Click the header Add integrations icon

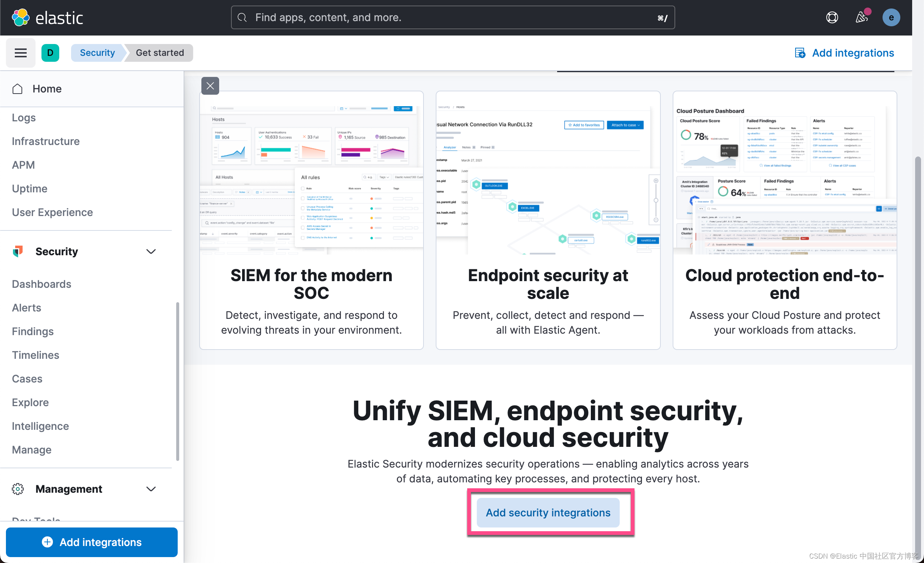click(x=800, y=53)
